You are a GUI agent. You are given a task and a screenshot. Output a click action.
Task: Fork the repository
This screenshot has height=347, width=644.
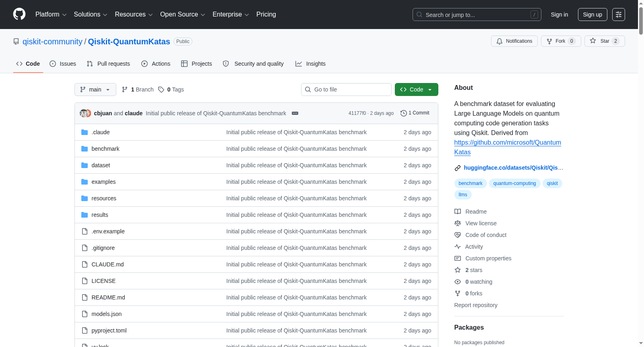coord(561,41)
